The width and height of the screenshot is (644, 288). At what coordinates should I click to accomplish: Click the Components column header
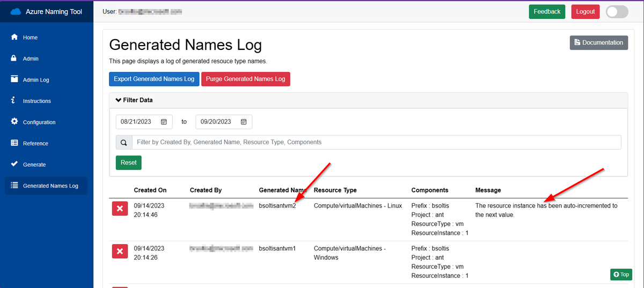click(x=430, y=190)
